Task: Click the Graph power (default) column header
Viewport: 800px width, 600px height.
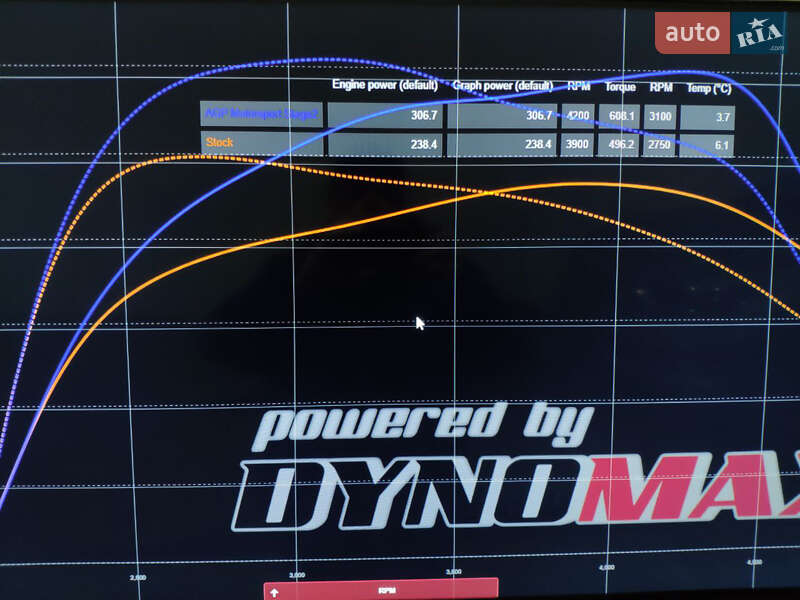Action: click(x=502, y=86)
